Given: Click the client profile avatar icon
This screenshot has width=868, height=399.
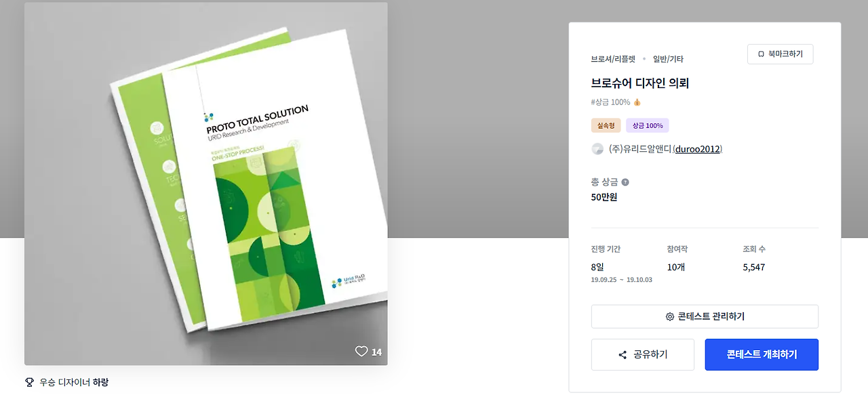Looking at the screenshot, I should click(597, 149).
